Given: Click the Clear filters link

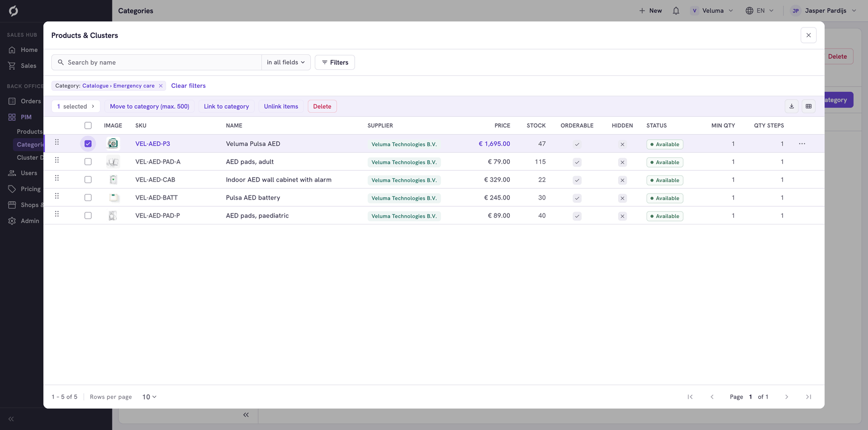Looking at the screenshot, I should [x=189, y=86].
